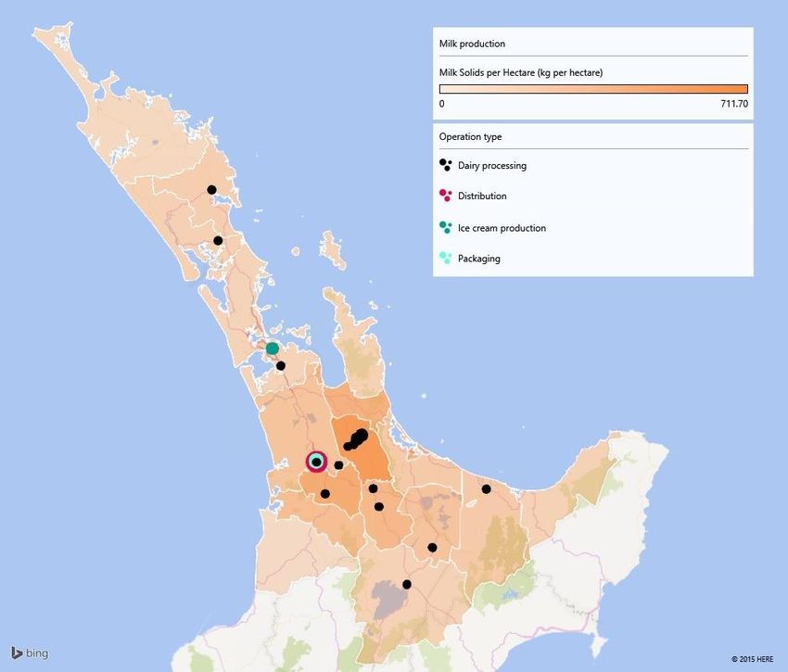Click the Milk production legend title

coord(472,44)
